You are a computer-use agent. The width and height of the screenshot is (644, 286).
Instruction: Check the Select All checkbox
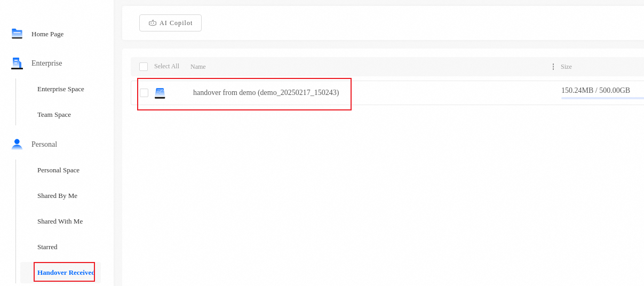[x=144, y=67]
